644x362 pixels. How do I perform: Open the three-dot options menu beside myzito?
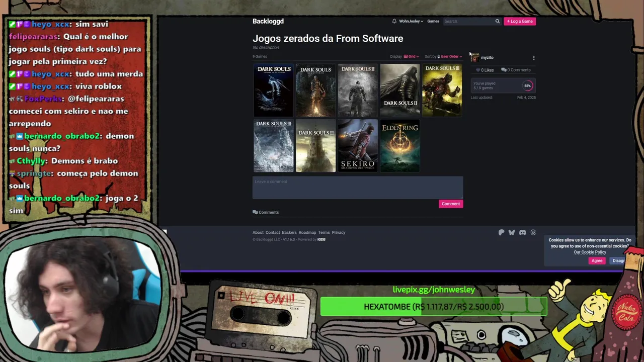point(534,58)
